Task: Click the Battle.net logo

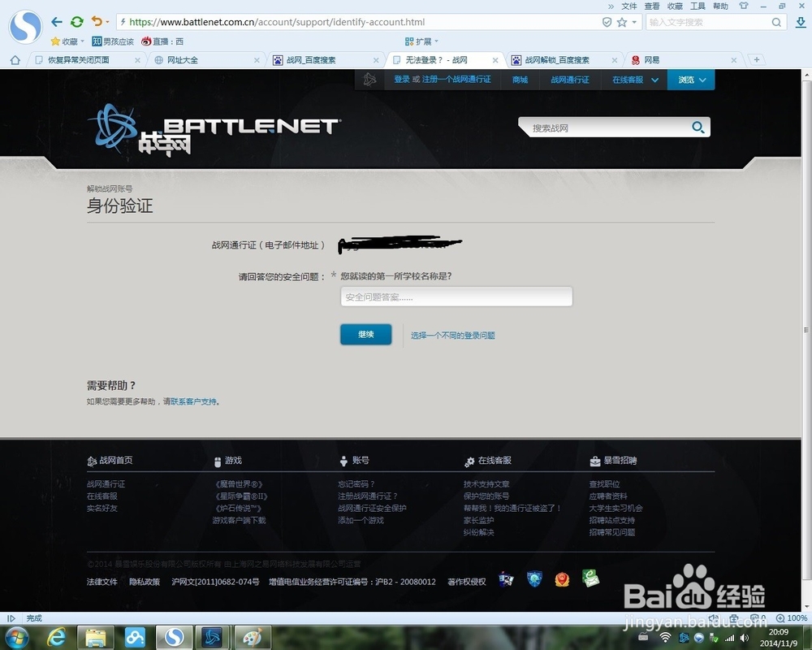Action: 215,131
